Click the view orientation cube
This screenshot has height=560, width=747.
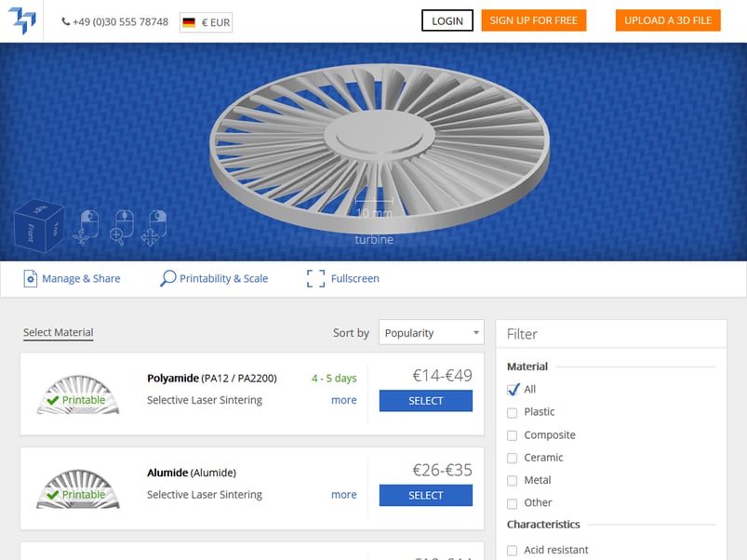tap(38, 226)
